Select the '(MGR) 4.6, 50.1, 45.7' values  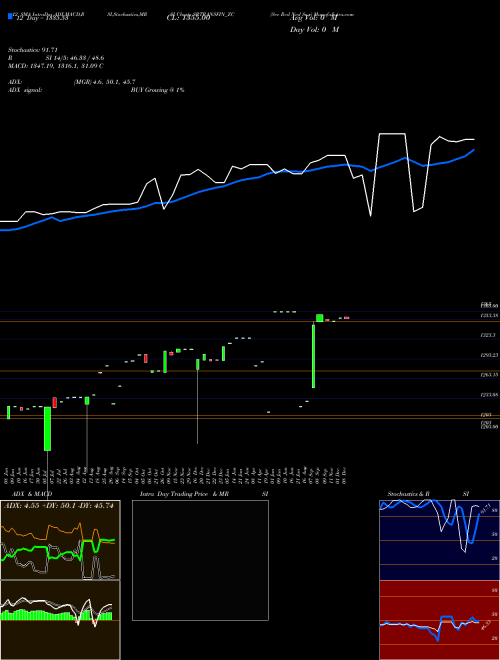[104, 82]
